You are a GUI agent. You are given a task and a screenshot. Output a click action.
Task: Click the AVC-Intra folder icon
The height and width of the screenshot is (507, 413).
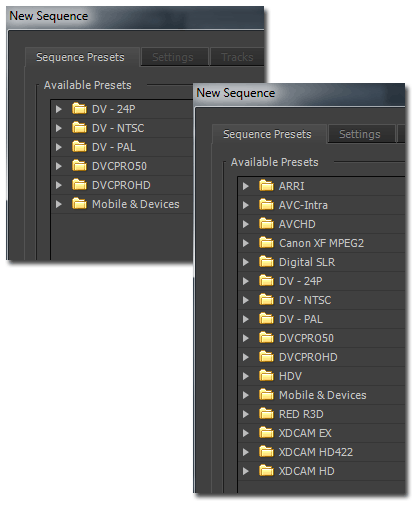(266, 204)
